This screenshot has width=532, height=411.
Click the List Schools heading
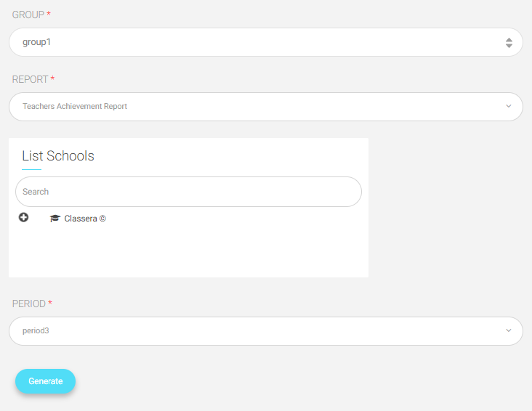(58, 156)
